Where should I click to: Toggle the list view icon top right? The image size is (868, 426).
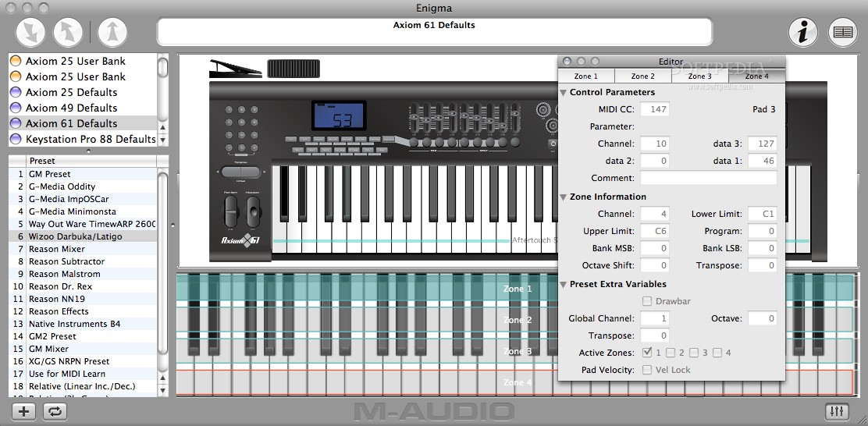pos(843,32)
